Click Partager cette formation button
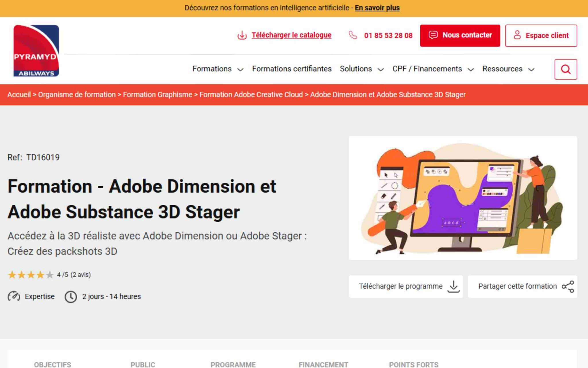 [523, 287]
